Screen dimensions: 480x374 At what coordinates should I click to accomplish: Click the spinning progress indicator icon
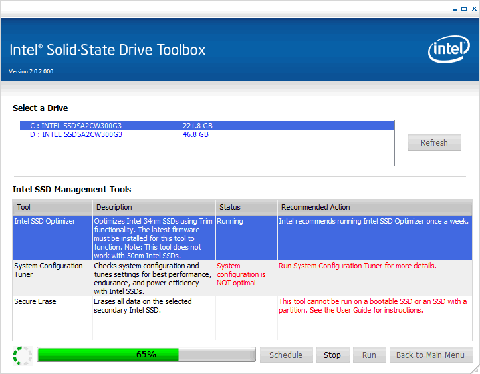(x=23, y=355)
